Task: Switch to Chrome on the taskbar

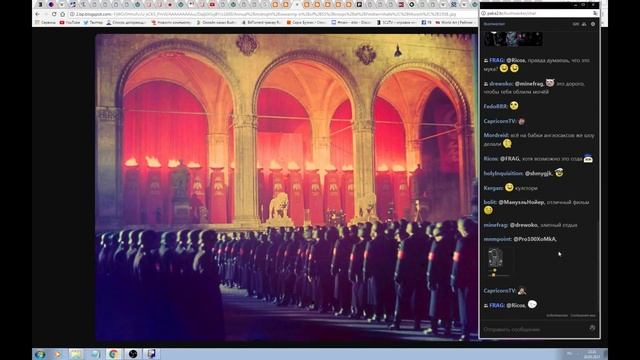Action: point(113,354)
